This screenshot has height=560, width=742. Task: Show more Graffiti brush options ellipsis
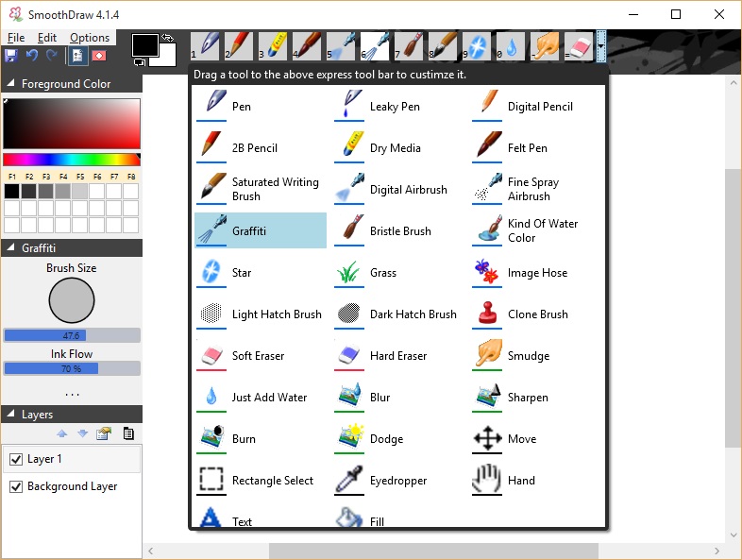click(72, 394)
